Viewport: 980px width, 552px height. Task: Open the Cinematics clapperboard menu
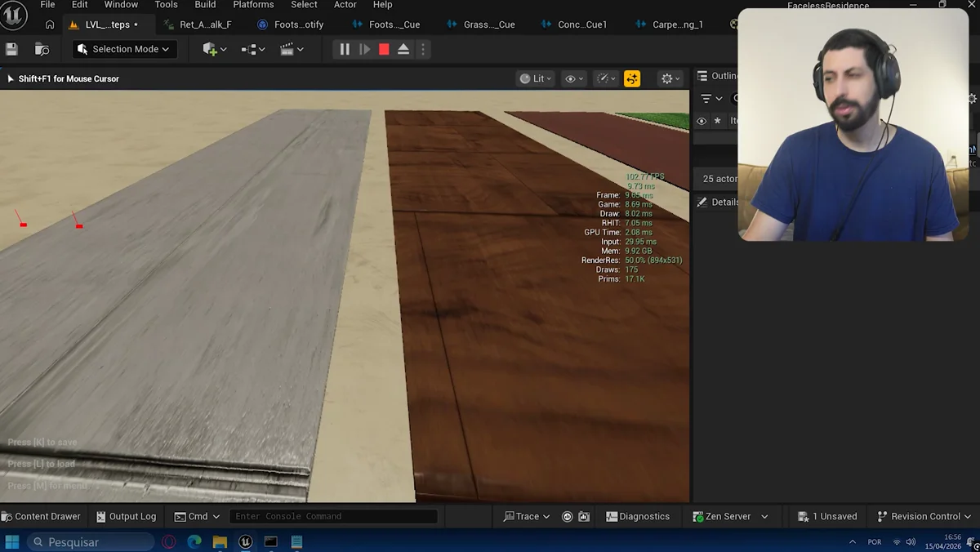click(292, 50)
